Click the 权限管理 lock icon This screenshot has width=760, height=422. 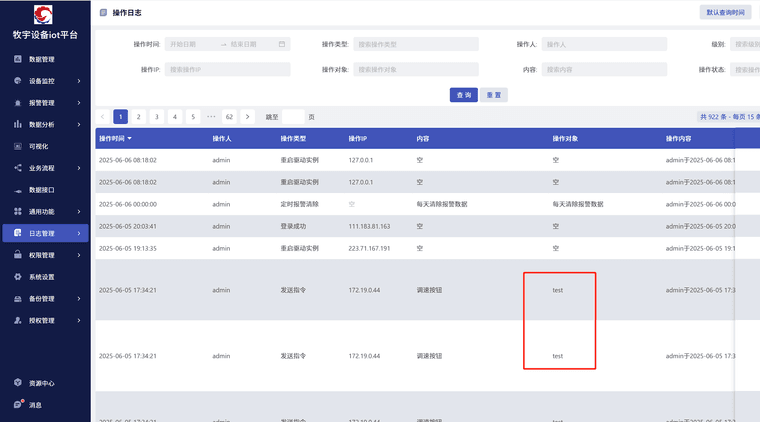pyautogui.click(x=17, y=255)
